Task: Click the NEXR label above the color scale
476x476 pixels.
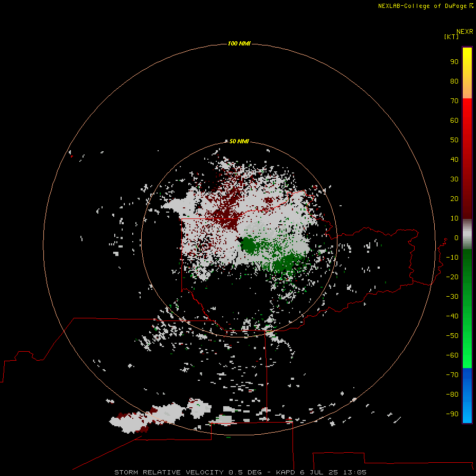Action: coord(465,32)
